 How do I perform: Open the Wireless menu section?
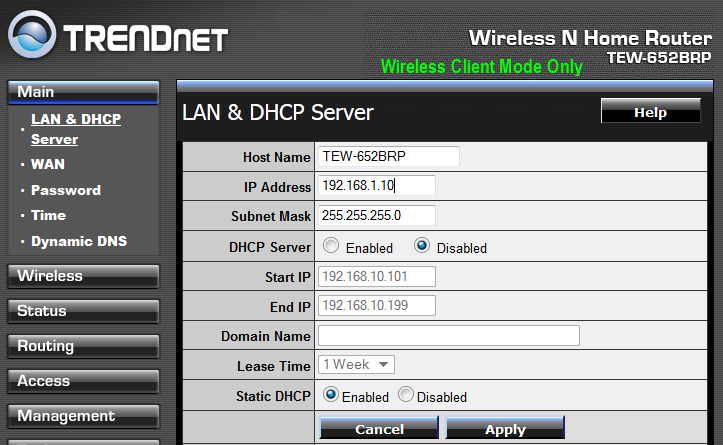[83, 276]
